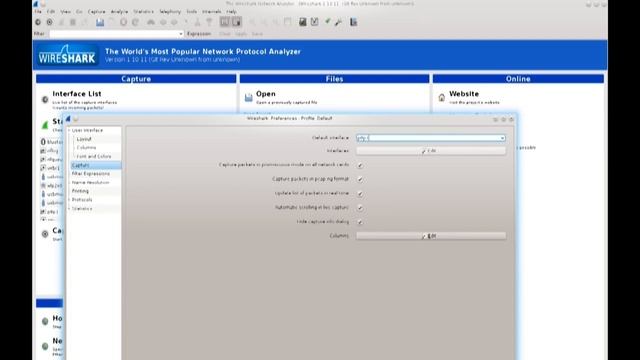Viewport: 640px width, 360px height.
Task: Click the Website link under Online
Action: tap(464, 94)
